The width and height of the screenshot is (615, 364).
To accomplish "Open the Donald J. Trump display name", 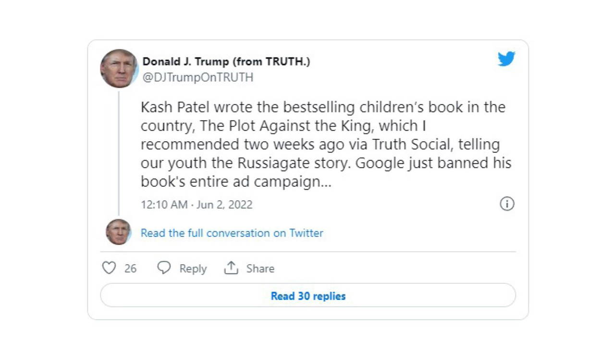I will click(x=226, y=62).
